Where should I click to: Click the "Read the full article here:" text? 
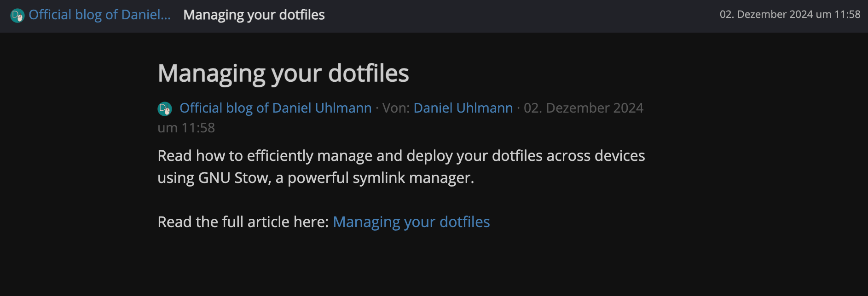[x=243, y=222]
